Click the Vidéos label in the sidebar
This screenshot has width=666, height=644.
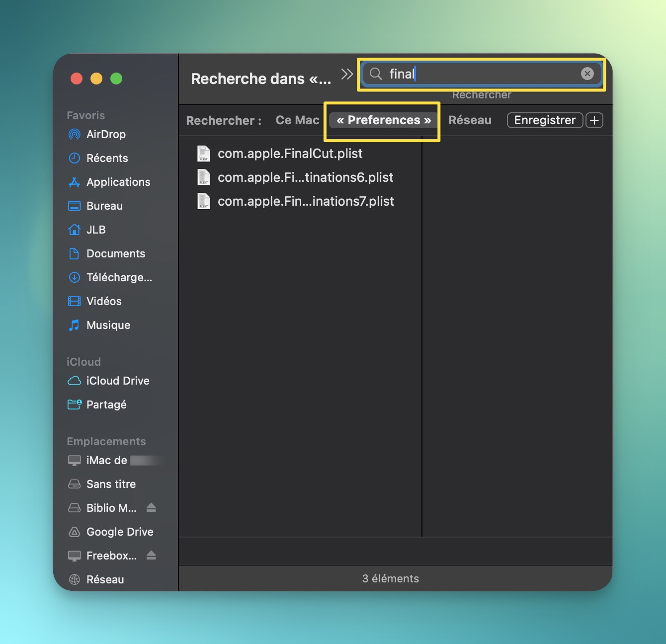click(x=104, y=301)
